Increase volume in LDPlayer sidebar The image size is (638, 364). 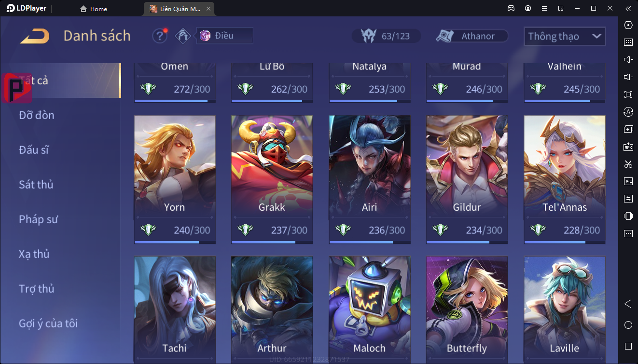coord(628,60)
